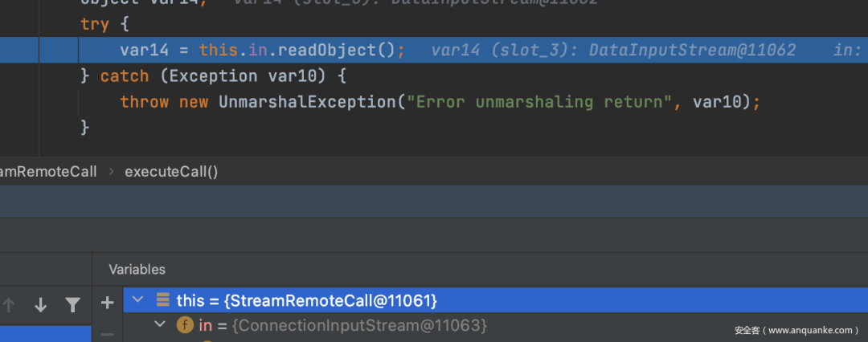The height and width of the screenshot is (342, 868).
Task: Click the minus Remove Watch icon
Action: (x=108, y=335)
